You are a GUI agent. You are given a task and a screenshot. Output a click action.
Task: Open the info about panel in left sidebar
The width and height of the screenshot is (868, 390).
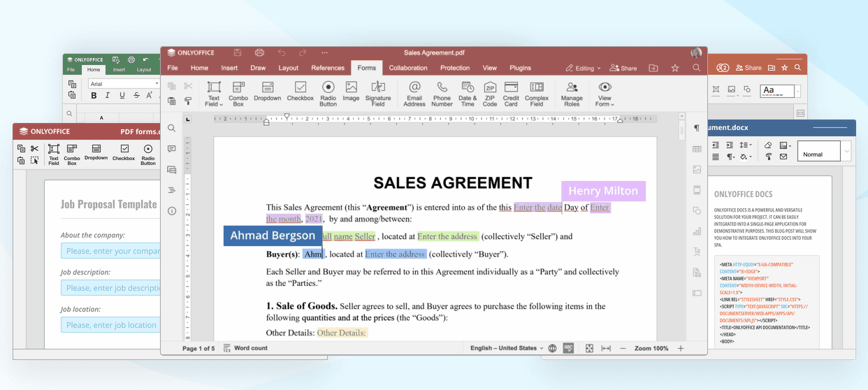(172, 211)
